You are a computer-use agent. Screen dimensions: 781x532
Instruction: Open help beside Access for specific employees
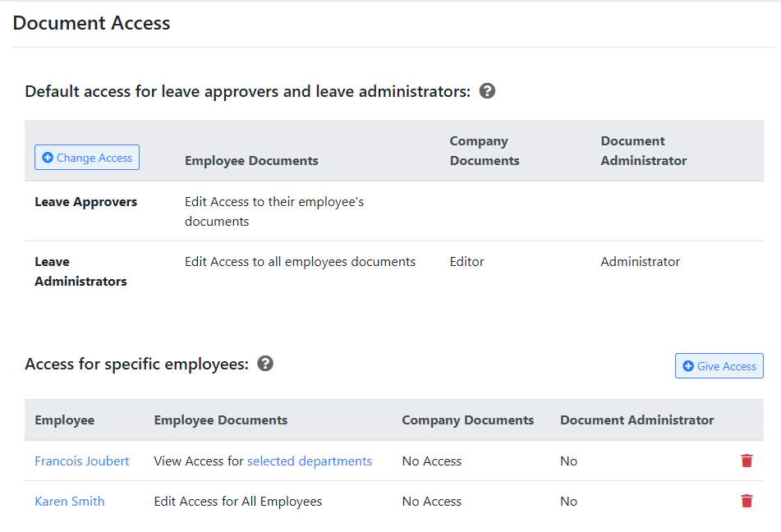(x=264, y=363)
